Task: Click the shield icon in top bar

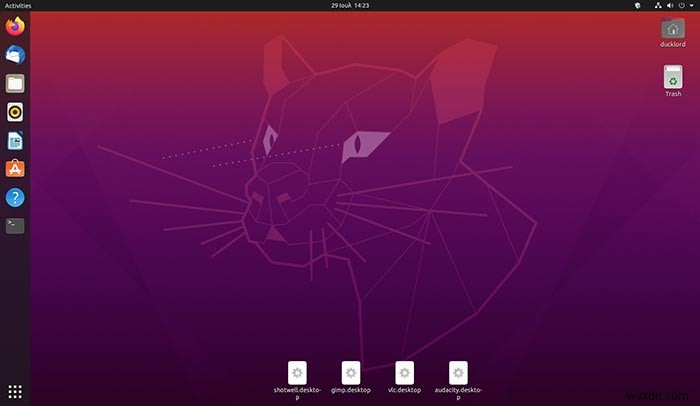Action: (x=638, y=5)
